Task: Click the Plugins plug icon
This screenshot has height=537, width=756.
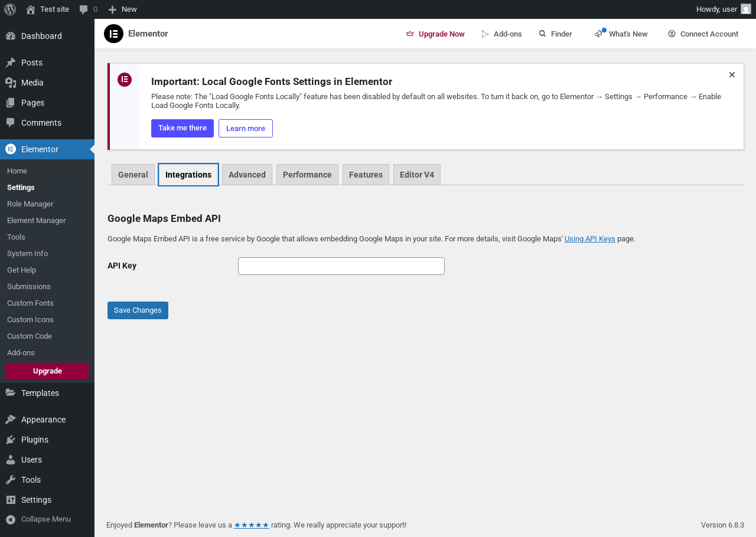Action: [x=11, y=440]
